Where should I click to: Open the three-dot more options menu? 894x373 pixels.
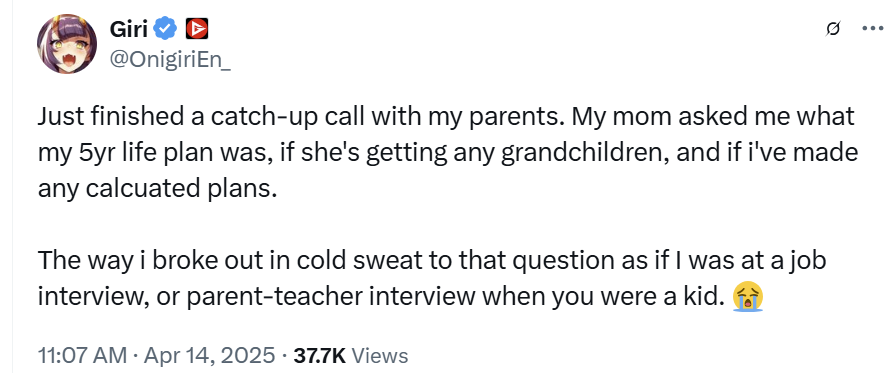pyautogui.click(x=872, y=29)
